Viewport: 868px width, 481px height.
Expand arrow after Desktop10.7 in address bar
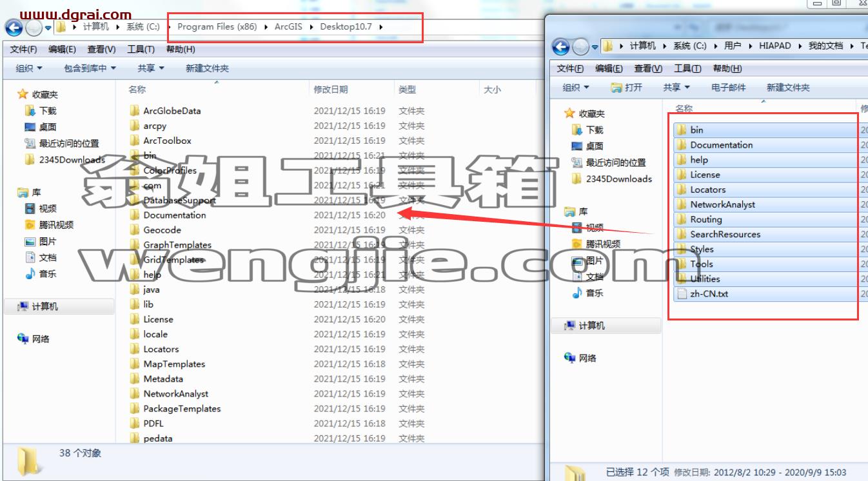pos(381,27)
